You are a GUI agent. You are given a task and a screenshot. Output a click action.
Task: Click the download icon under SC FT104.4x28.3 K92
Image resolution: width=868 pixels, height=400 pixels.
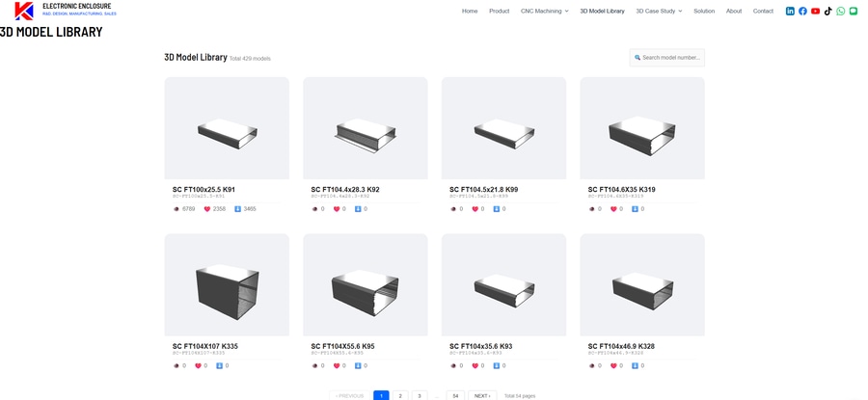coord(358,209)
